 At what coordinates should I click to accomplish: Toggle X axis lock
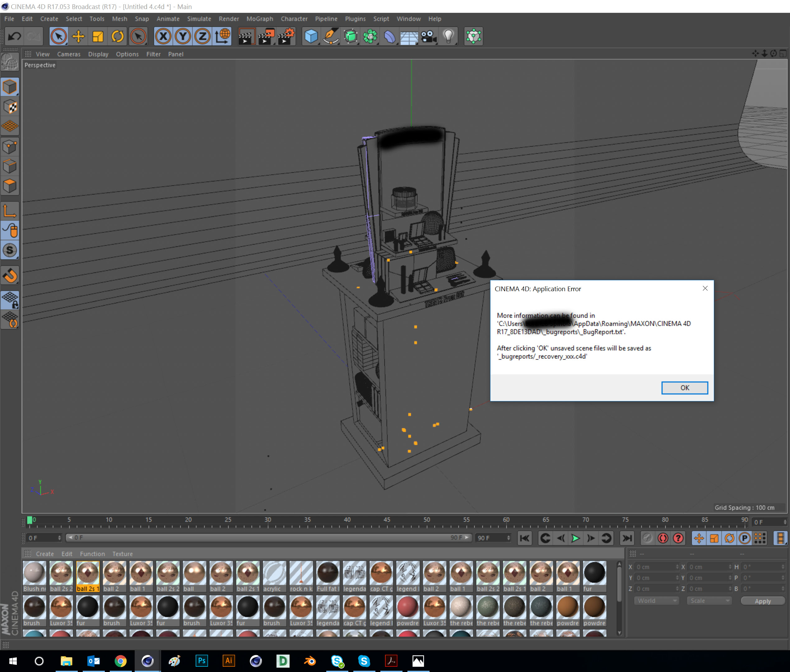pos(163,37)
